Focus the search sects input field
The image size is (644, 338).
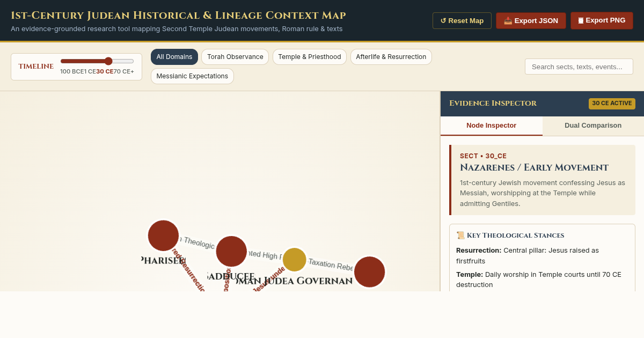(579, 67)
